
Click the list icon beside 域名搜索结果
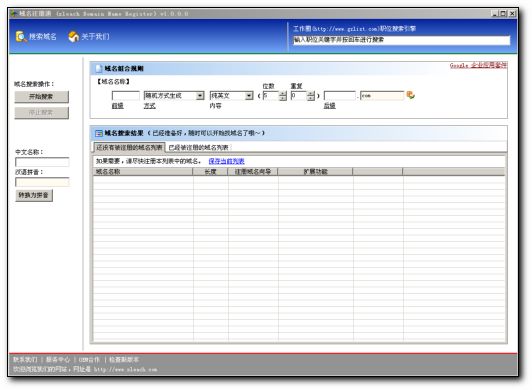(x=99, y=133)
